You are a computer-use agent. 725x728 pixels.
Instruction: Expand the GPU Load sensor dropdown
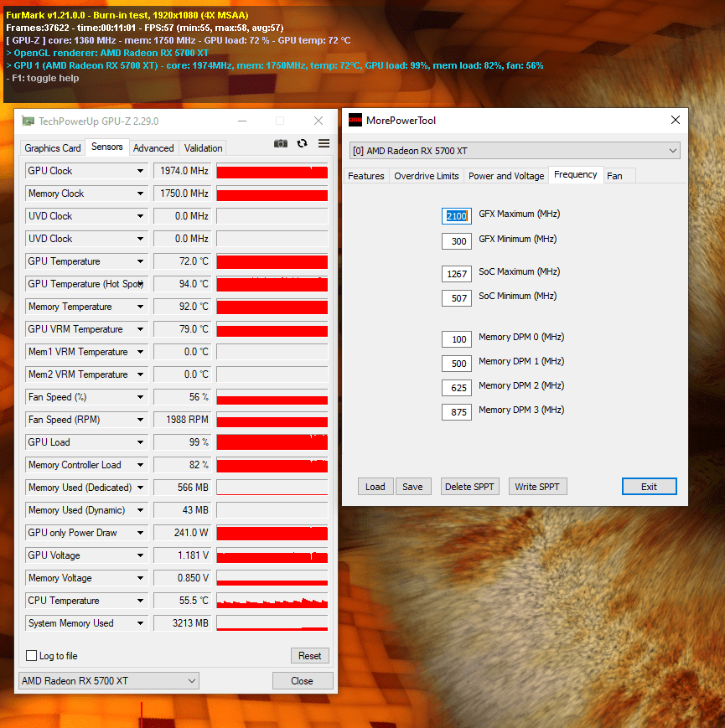coord(140,442)
